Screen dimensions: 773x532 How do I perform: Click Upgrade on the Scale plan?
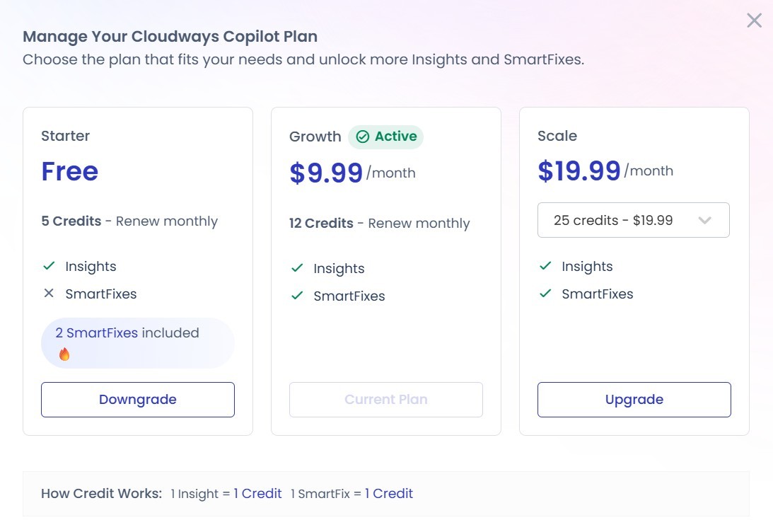[x=634, y=399]
